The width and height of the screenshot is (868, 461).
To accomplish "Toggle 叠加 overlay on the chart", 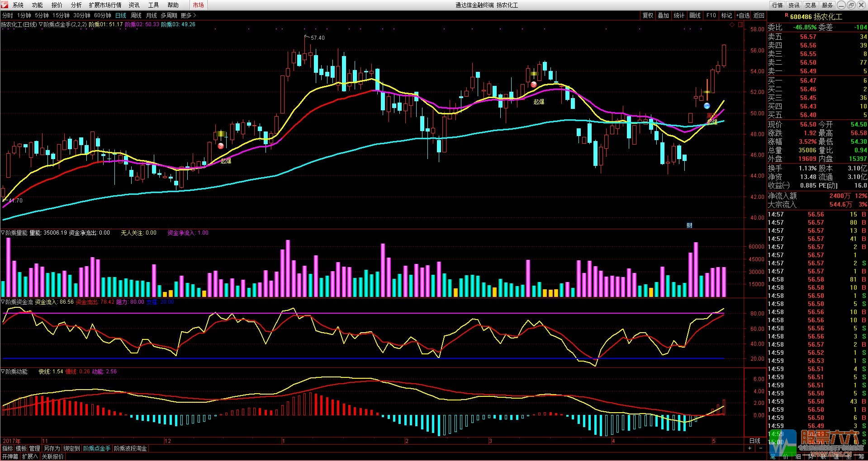I will 663,15.
